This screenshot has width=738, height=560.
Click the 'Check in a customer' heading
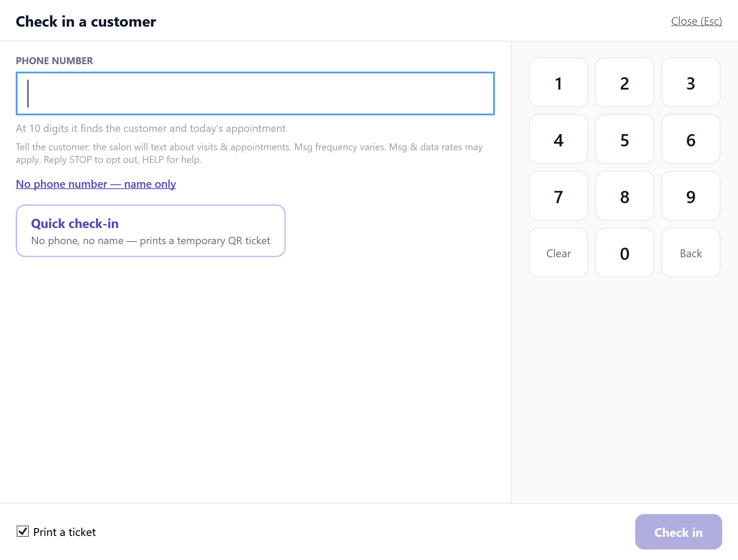(86, 21)
